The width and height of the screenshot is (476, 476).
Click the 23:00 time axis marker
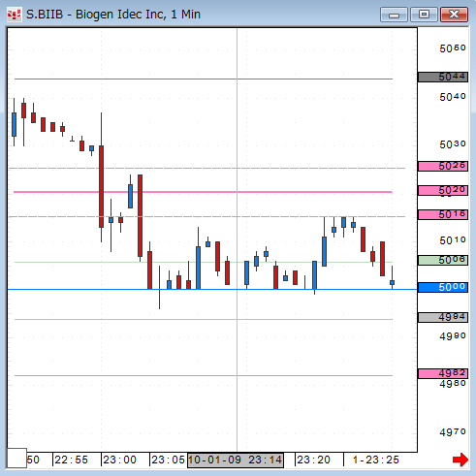119,460
